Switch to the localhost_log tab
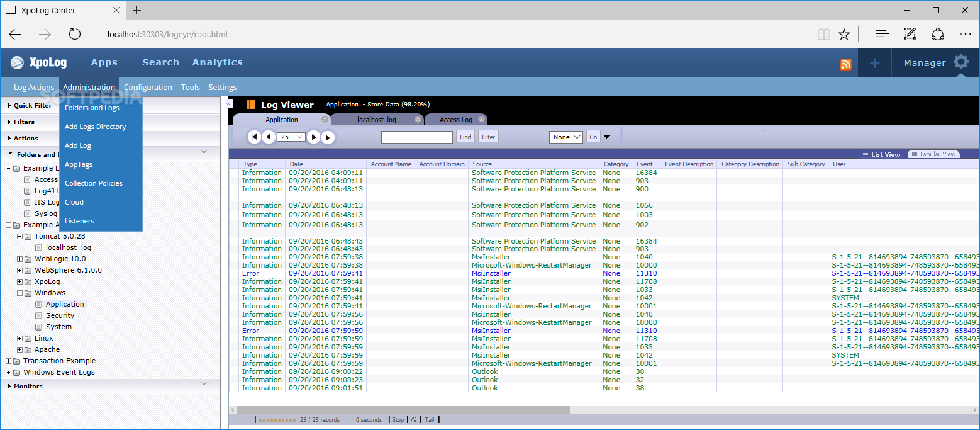Image resolution: width=980 pixels, height=430 pixels. 377,120
